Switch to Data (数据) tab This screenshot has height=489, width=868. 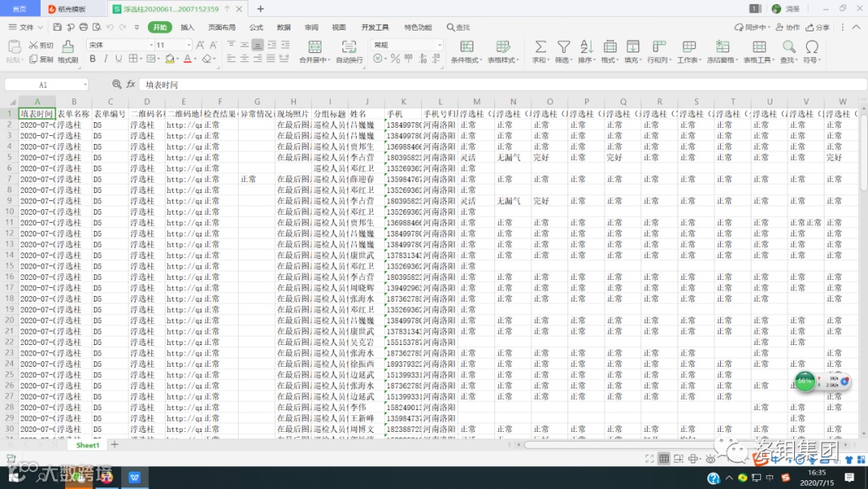pyautogui.click(x=284, y=27)
